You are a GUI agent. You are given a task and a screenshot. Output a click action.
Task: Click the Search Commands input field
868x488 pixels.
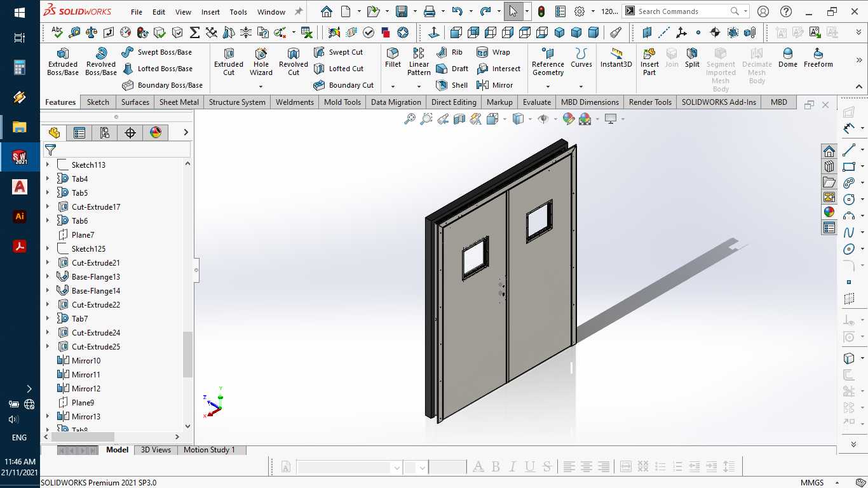683,11
